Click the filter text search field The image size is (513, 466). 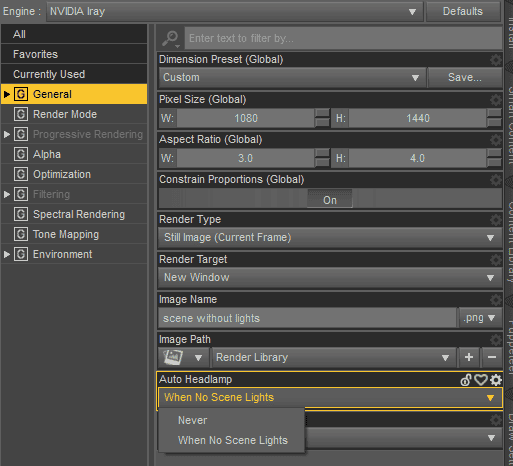343,38
